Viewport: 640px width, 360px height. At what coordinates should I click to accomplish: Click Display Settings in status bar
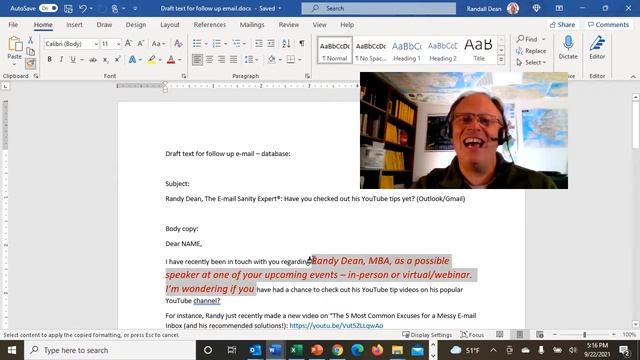tap(427, 335)
